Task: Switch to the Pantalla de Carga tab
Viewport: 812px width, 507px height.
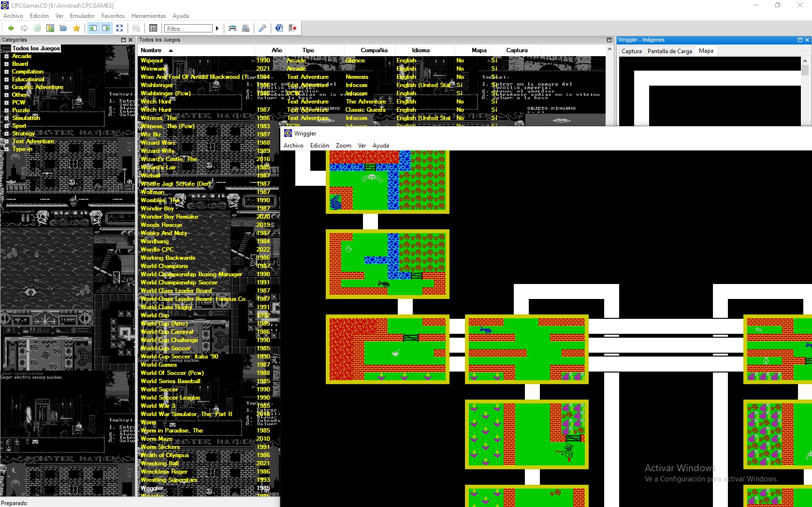Action: (669, 51)
